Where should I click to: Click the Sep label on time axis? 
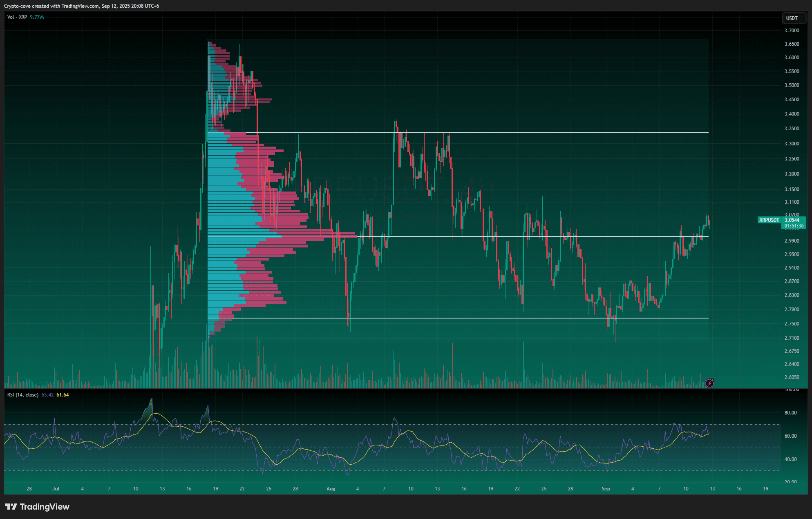[606, 489]
